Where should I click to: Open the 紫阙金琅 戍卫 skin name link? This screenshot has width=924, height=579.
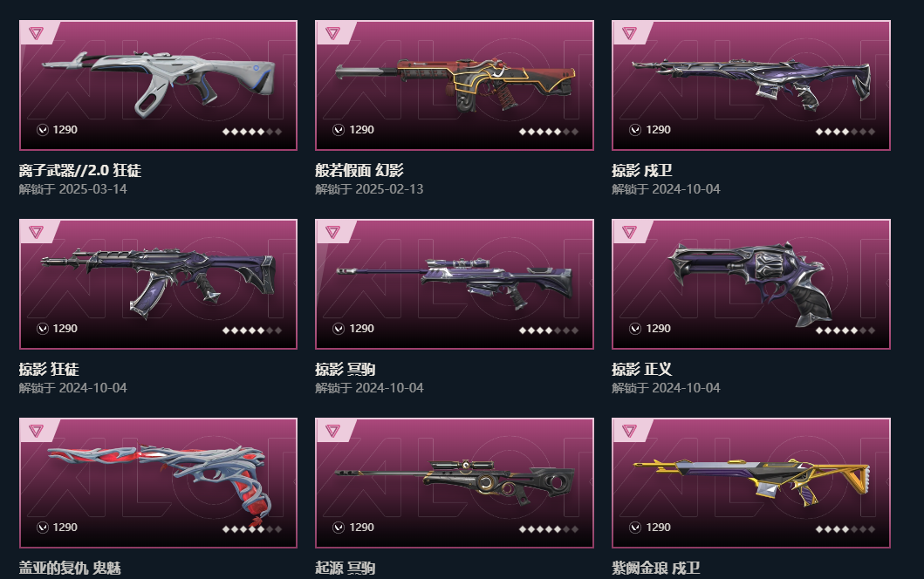656,568
